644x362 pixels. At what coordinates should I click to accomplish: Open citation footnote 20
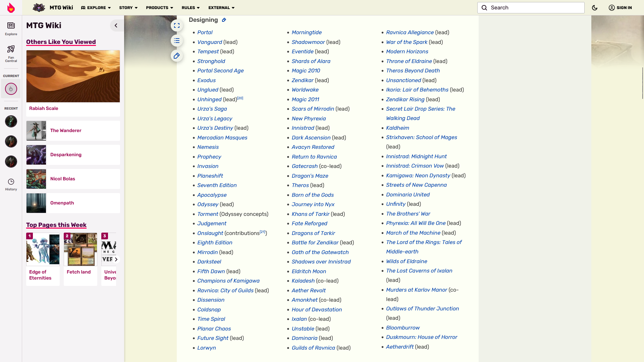[x=240, y=98]
